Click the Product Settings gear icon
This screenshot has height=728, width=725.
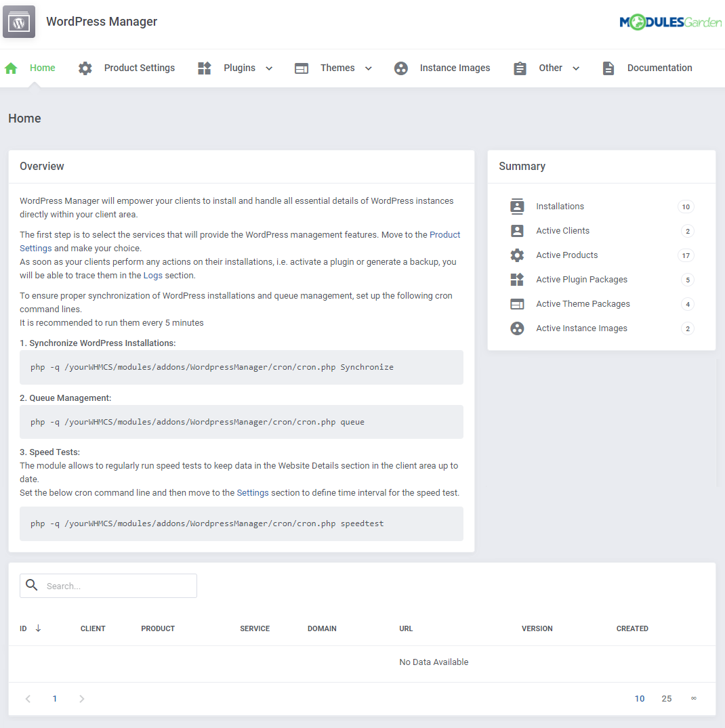pyautogui.click(x=85, y=68)
